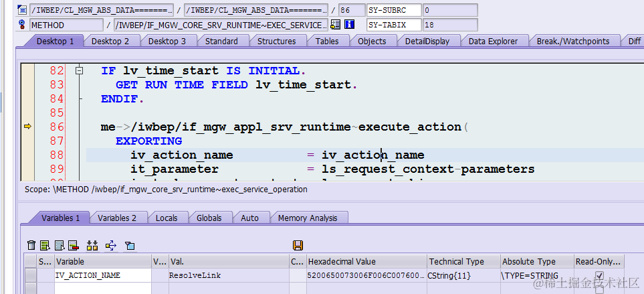644x294 pixels.
Task: Click the Variable column header
Action: coord(103,261)
